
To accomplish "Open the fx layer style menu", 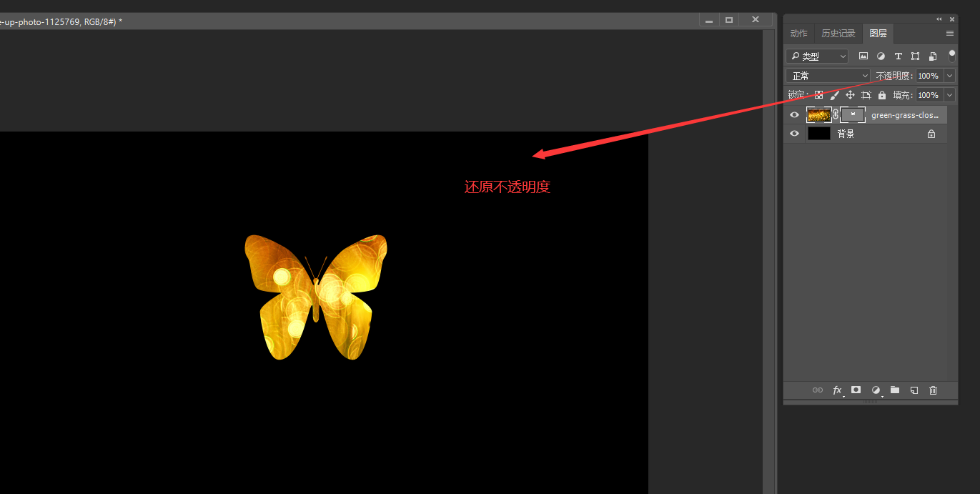I will point(837,390).
